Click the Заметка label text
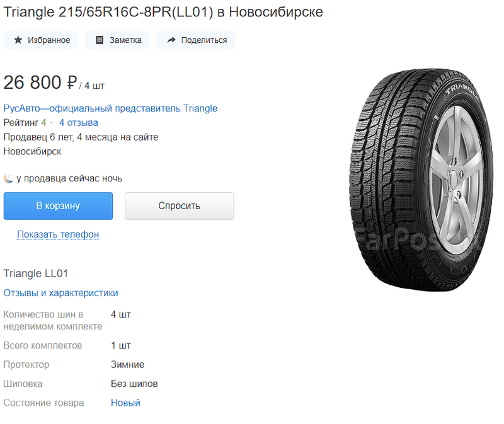This screenshot has height=424, width=504. pos(125,40)
